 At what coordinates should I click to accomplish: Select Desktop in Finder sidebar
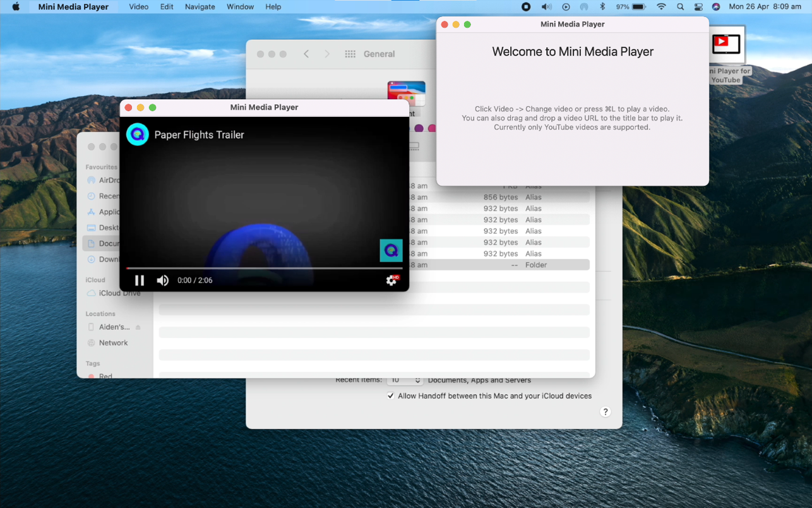coord(103,227)
